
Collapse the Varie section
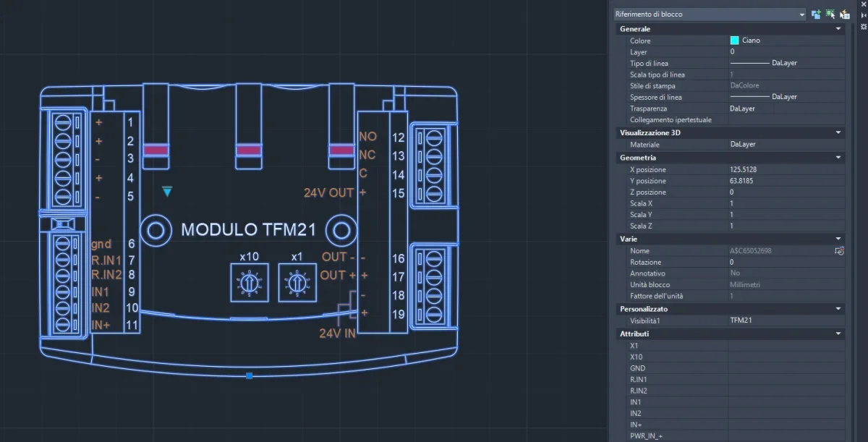tap(838, 239)
